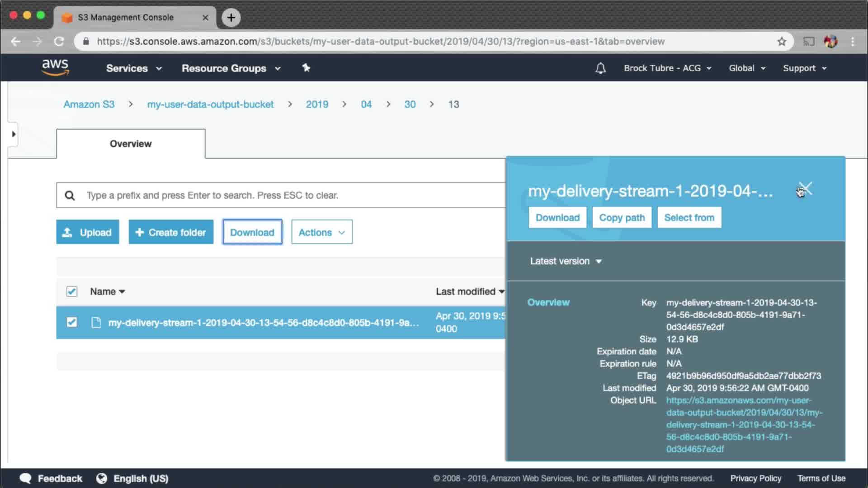This screenshot has width=868, height=488.
Task: Close the object details panel with X
Action: pyautogui.click(x=806, y=188)
